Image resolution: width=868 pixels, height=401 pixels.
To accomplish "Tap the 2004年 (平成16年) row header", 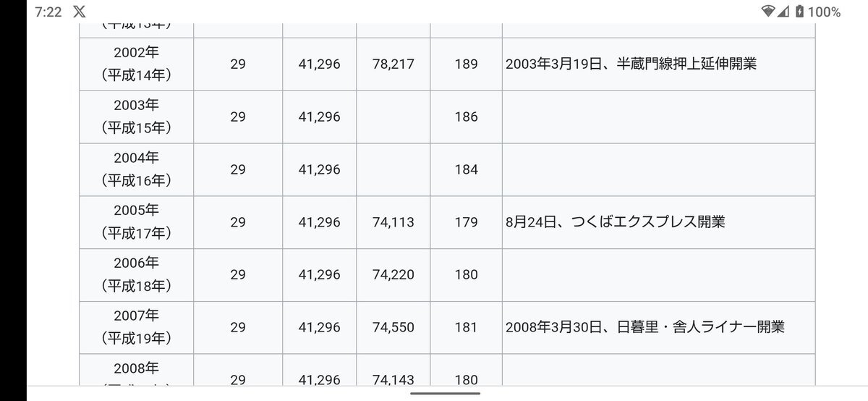I will click(136, 169).
